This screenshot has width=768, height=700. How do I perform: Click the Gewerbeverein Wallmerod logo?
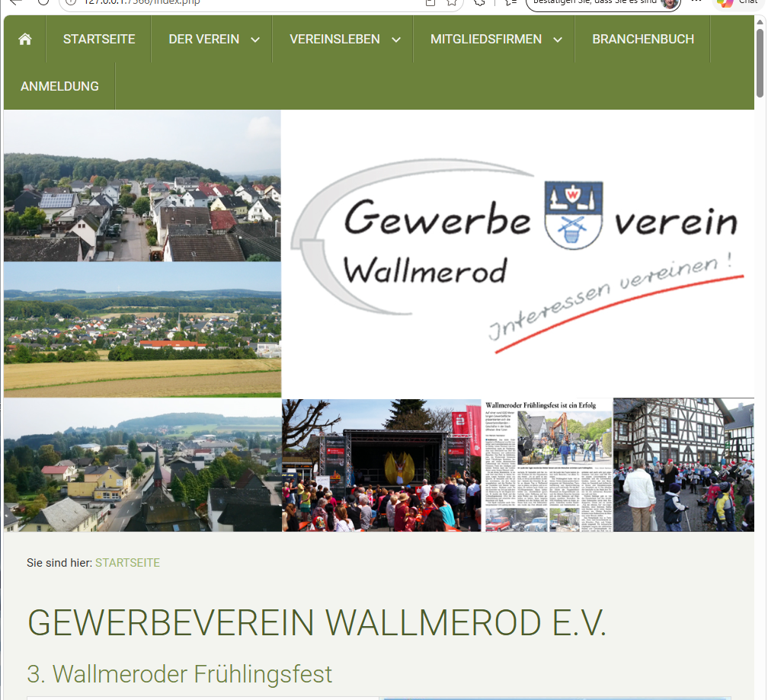(x=518, y=254)
